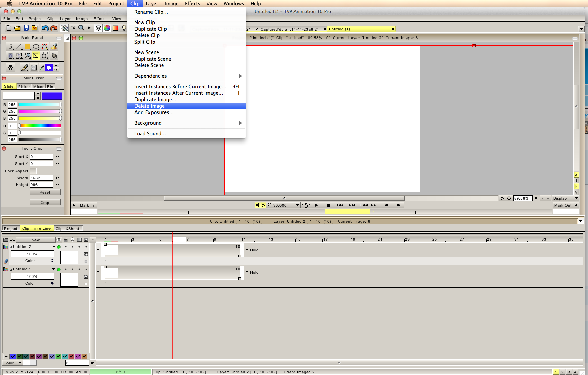Open the Untitled 2 layer options arrow
Image resolution: width=588 pixels, height=375 pixels.
[x=54, y=246]
